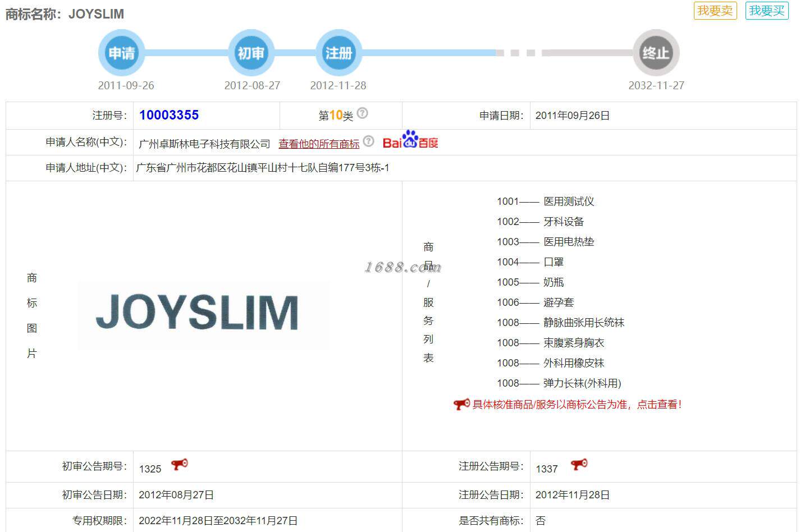Click the 否 shared trademark value

541,521
